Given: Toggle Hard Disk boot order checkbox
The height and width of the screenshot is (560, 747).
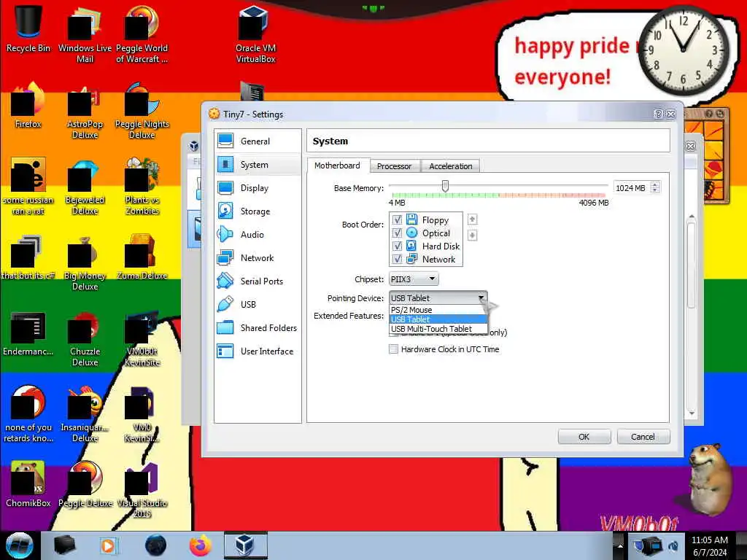Looking at the screenshot, I should (x=397, y=246).
